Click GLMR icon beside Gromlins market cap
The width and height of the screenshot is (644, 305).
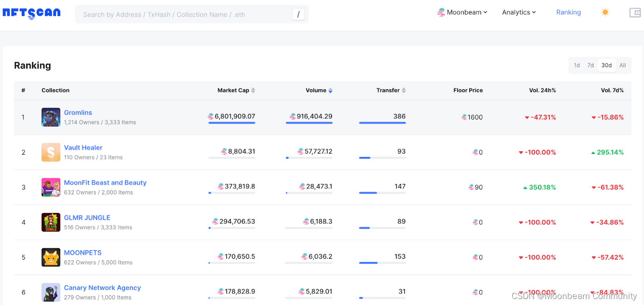(x=211, y=117)
